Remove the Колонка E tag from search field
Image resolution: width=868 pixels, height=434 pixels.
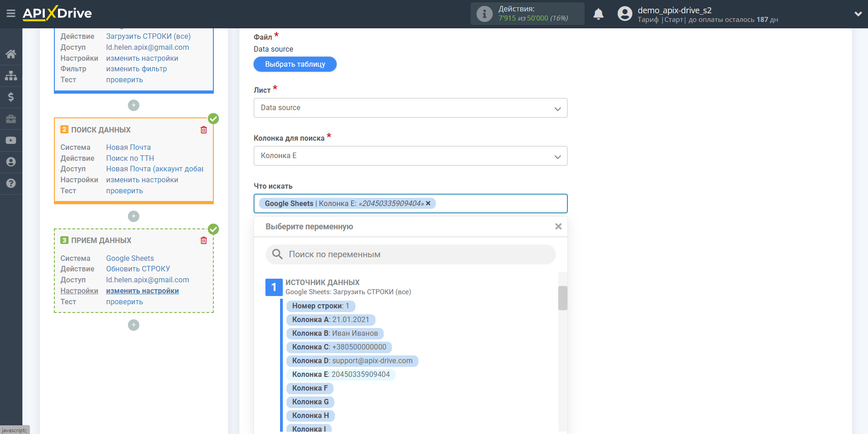coord(428,203)
